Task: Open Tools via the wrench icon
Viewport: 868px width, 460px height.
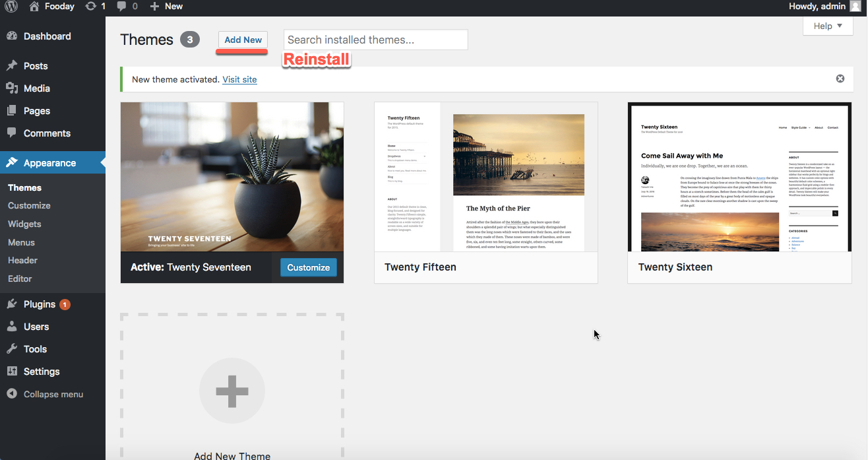Action: [x=12, y=349]
